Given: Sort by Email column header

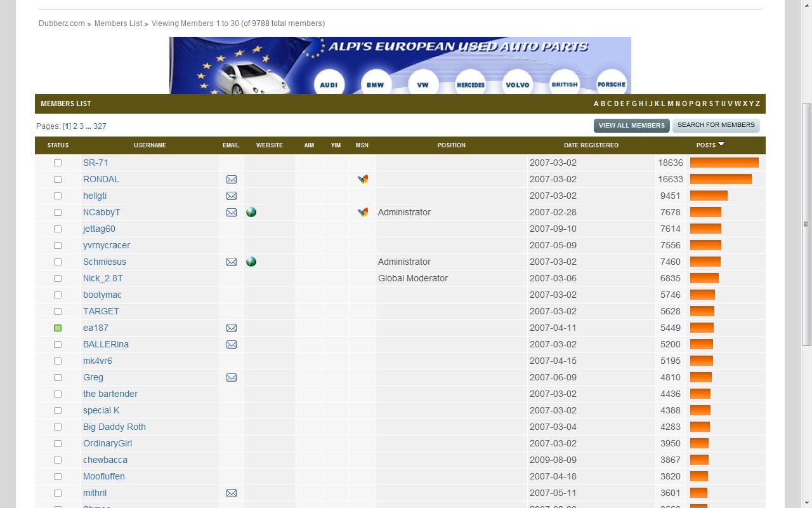Looking at the screenshot, I should 231,145.
